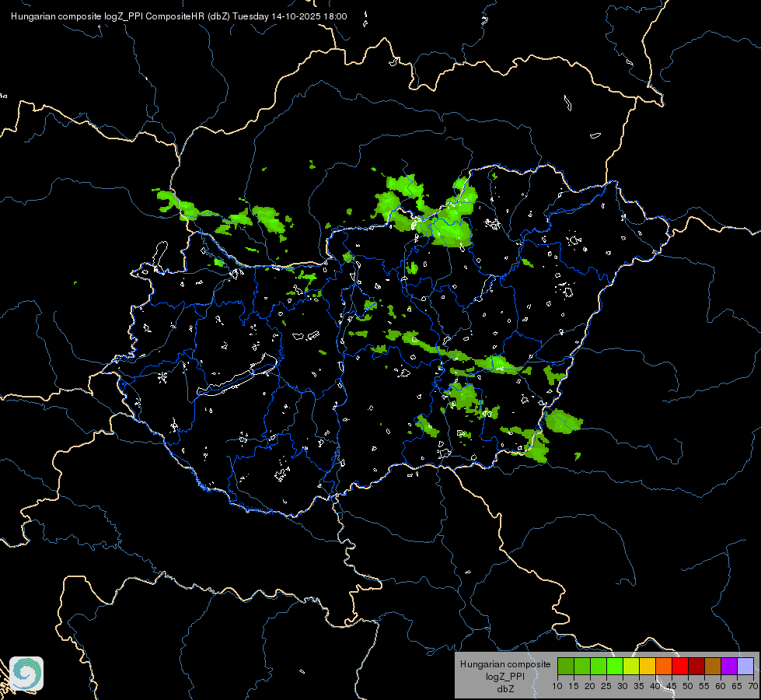Click the legend scale value 70
The width and height of the screenshot is (761, 700).
click(753, 686)
